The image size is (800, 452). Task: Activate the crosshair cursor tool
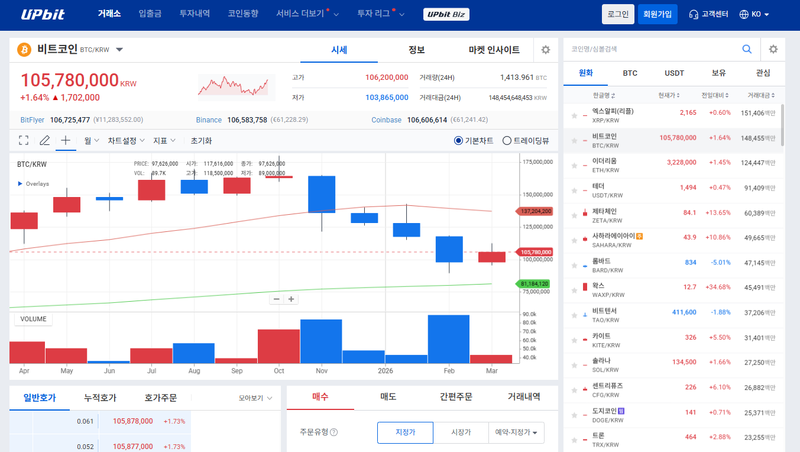point(66,141)
